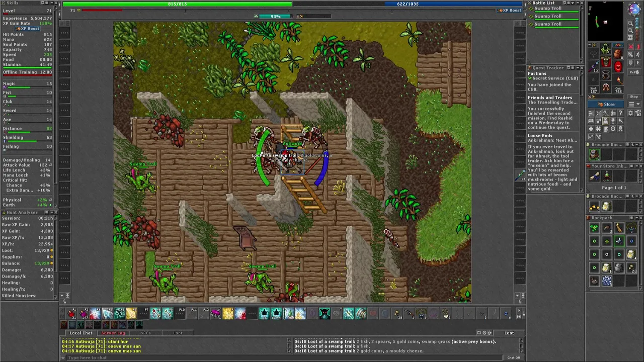Minimize the Backpack container
This screenshot has width=644, height=362.
pos(637,218)
